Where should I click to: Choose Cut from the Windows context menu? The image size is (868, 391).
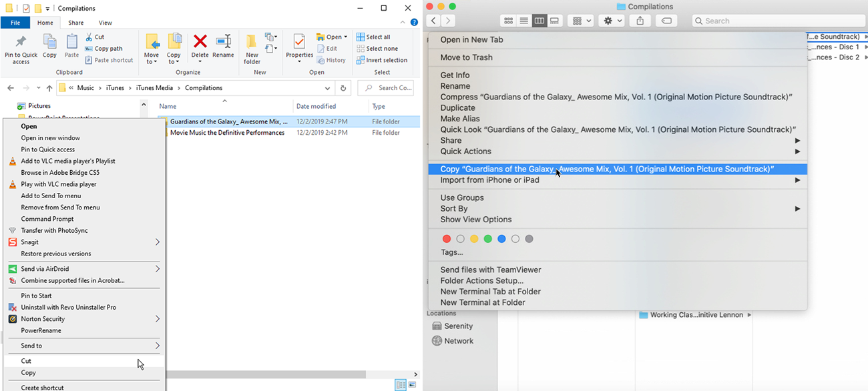85,361
